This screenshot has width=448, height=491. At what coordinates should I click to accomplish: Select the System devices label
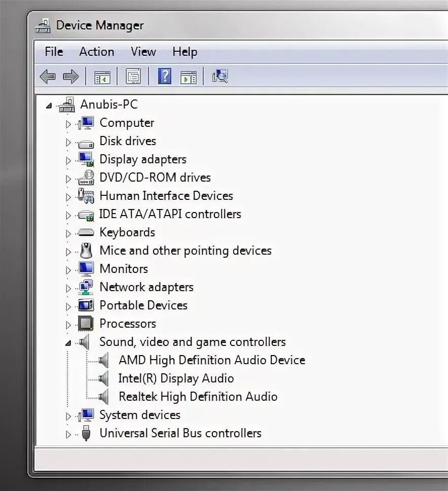point(140,415)
